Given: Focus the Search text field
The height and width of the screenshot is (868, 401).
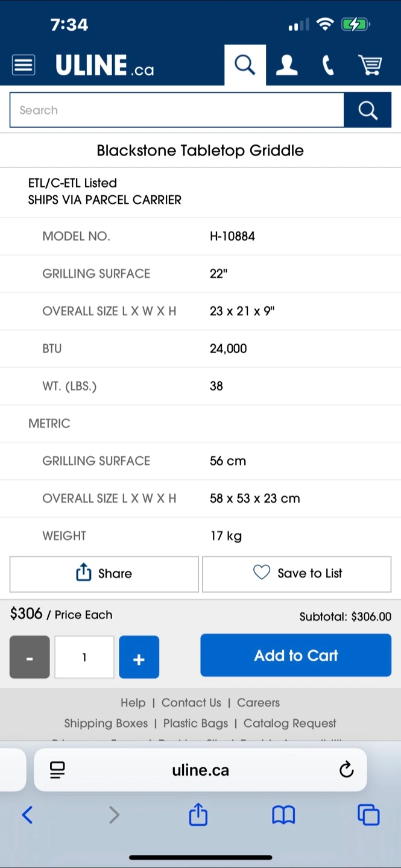Looking at the screenshot, I should point(176,110).
